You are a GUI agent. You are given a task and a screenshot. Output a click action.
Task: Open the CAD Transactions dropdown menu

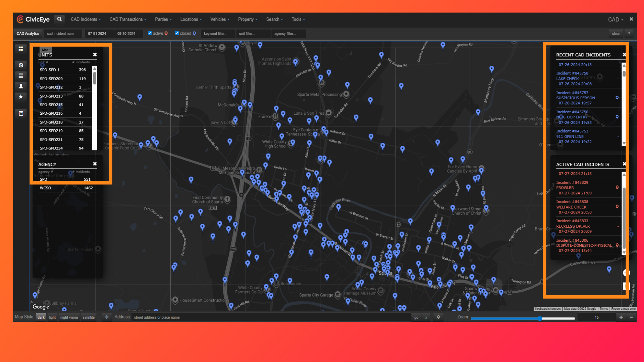click(128, 19)
